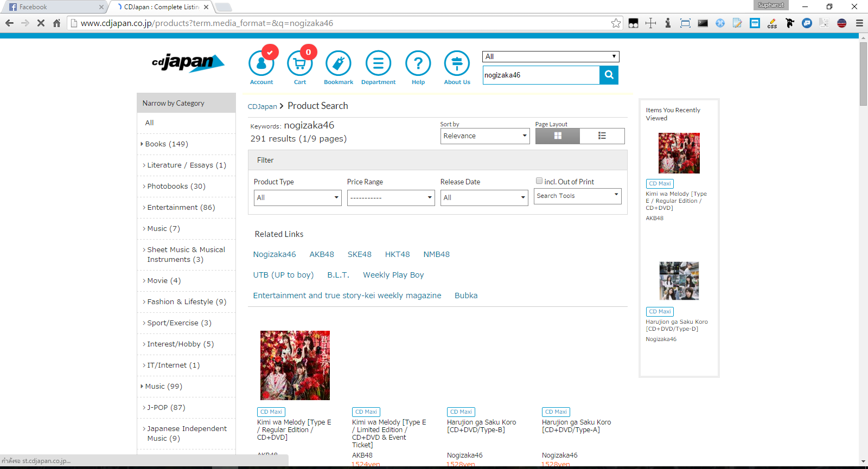Select the Photobooks (30) category
Screen dimensions: 868x469
tap(176, 186)
